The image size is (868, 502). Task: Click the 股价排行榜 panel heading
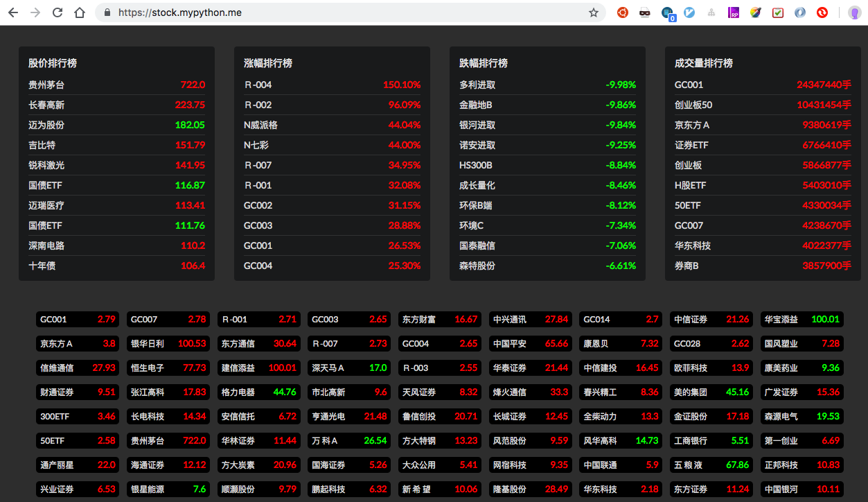(53, 63)
